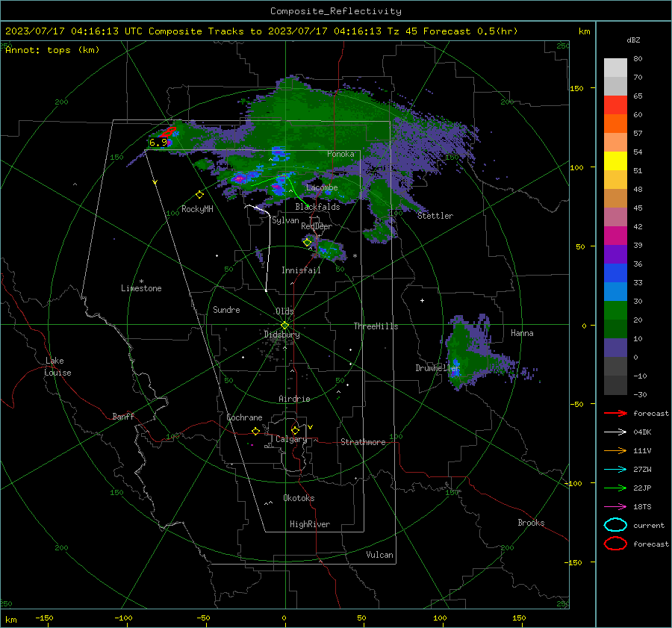672x628 pixels.
Task: Click the 'Didsbury' town label
Action: pyautogui.click(x=281, y=335)
